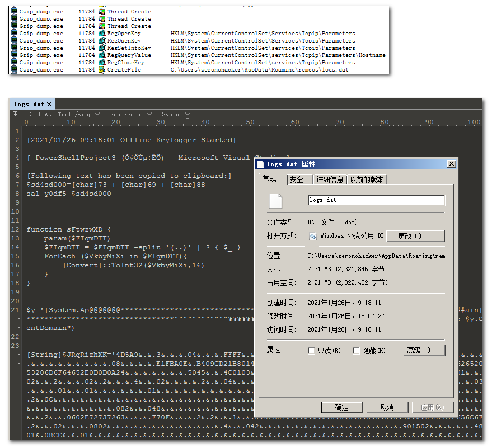Click the blank file icon in properties dialog
Viewport: 492px width, 448px height.
tap(275, 201)
